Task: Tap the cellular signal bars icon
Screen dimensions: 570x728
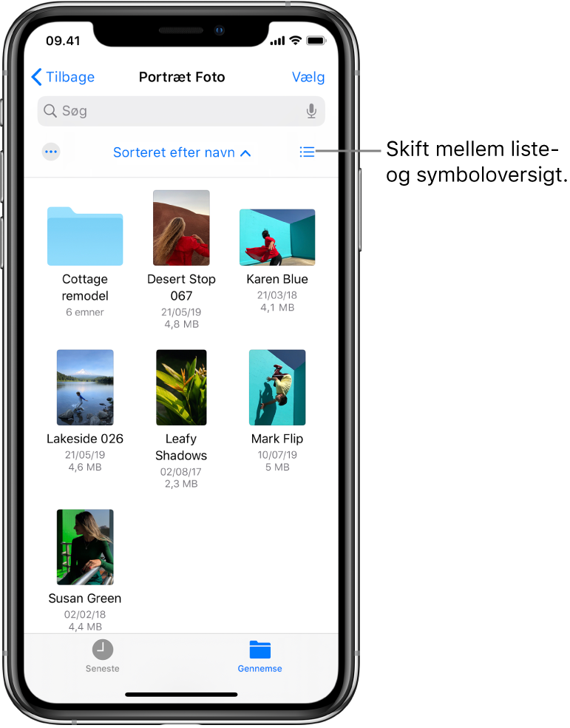Action: [277, 41]
